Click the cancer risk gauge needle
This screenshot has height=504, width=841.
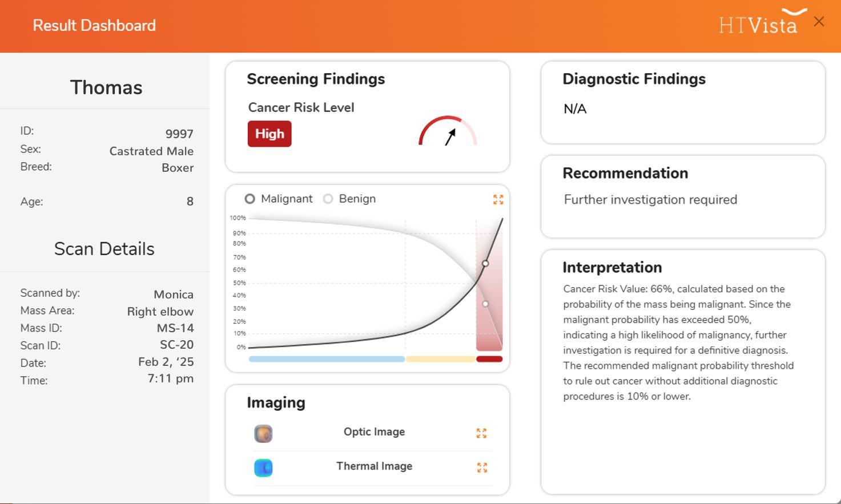(x=450, y=137)
